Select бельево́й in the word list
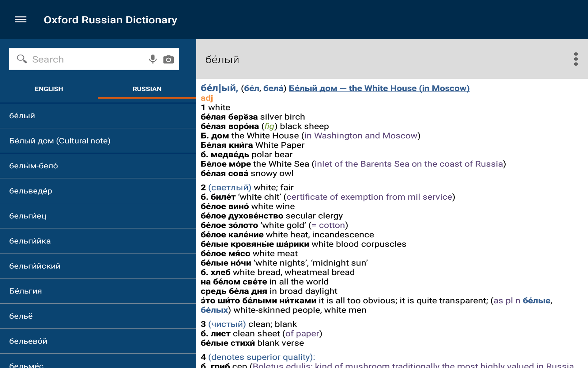The image size is (588, 368). click(x=98, y=341)
